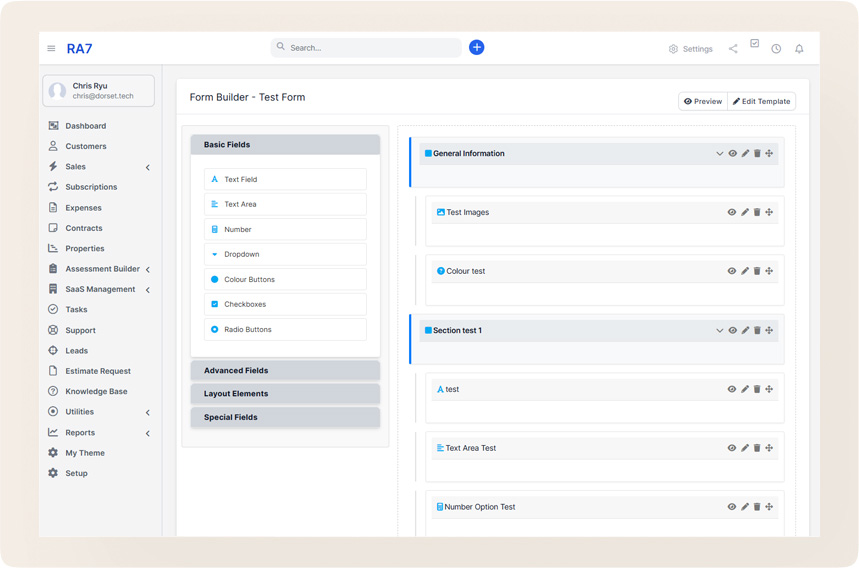This screenshot has width=859, height=568.
Task: Click the blue plus add button
Action: point(477,48)
